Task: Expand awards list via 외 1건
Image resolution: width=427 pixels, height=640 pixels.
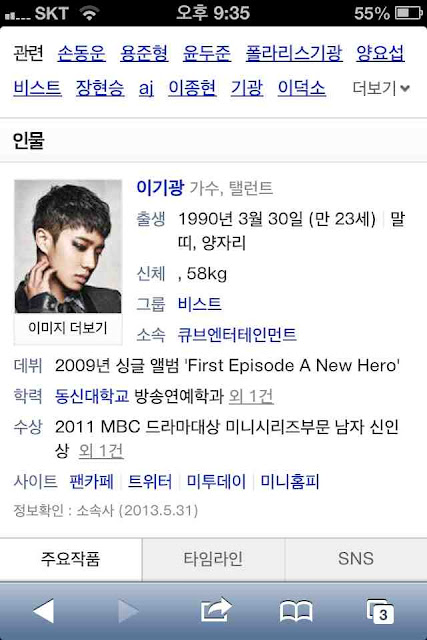Action: tap(100, 451)
